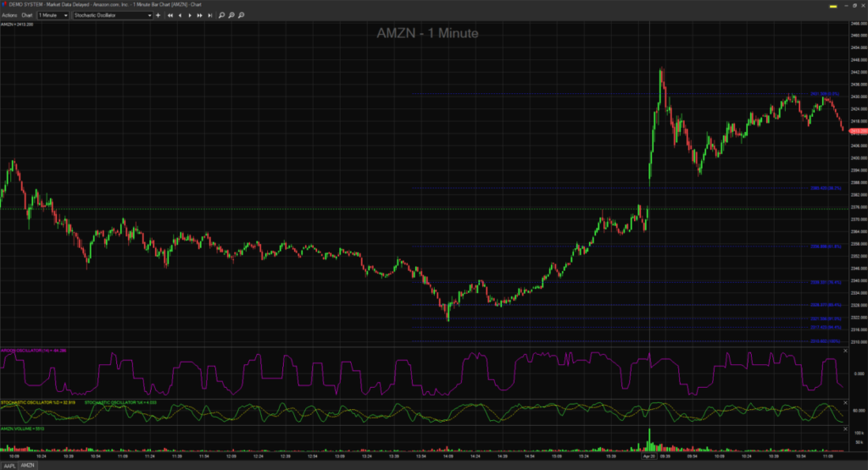The width and height of the screenshot is (868, 470).
Task: Select the AMZN tab
Action: click(28, 466)
